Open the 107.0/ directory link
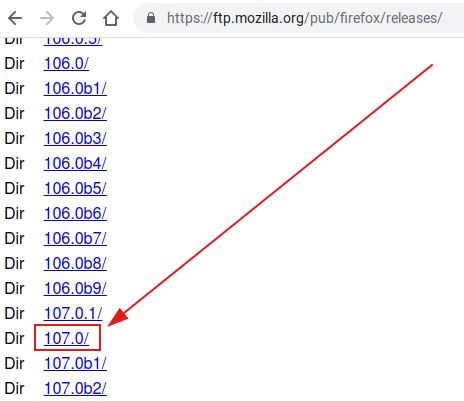 click(x=66, y=338)
